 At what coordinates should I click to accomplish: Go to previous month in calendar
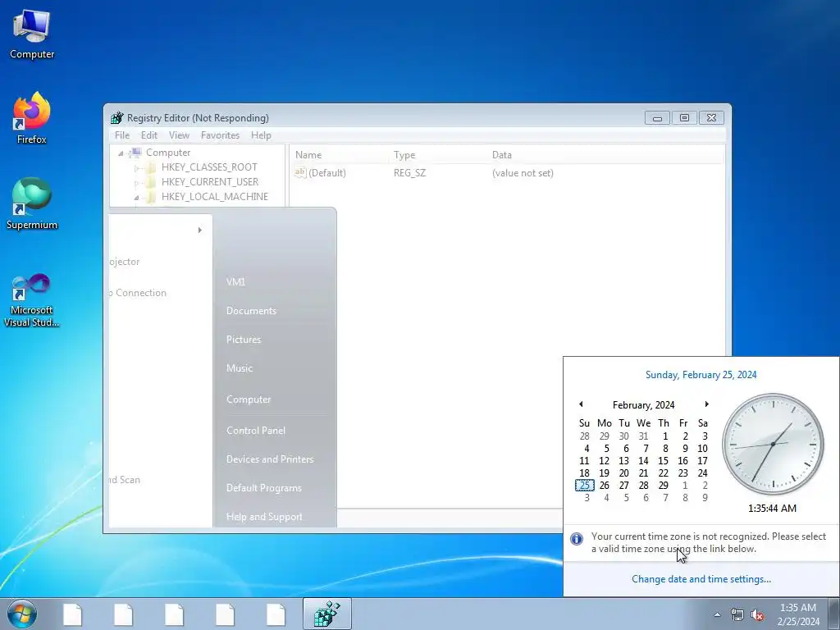click(x=582, y=404)
